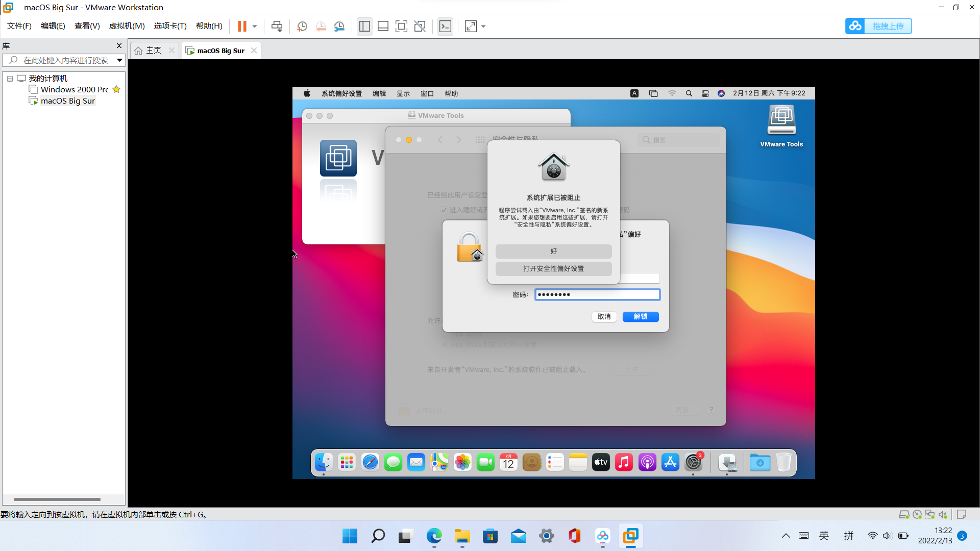
Task: Toggle the thumbnail bar view button
Action: [x=383, y=26]
